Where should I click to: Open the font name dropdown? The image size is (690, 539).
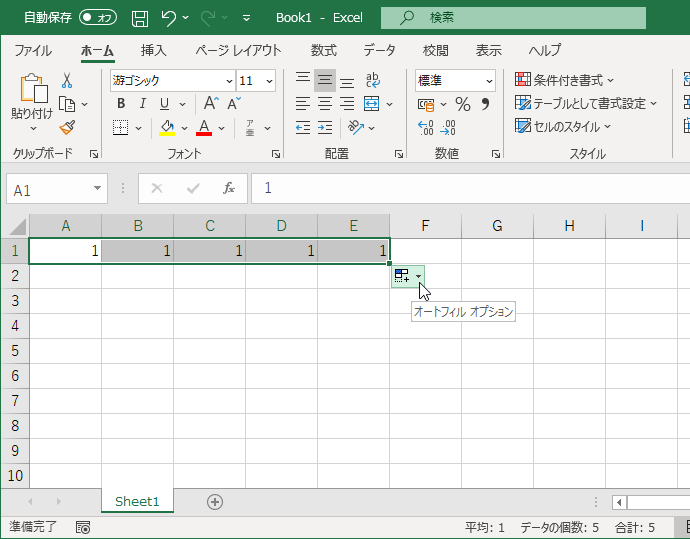229,81
